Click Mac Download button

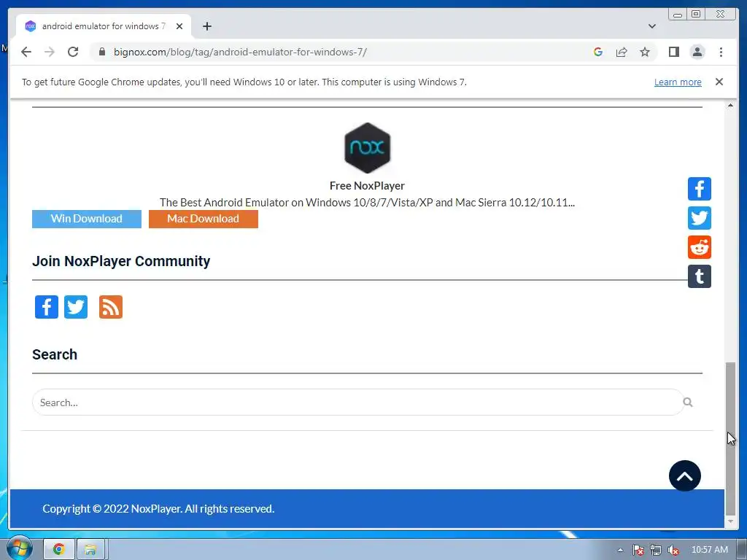point(204,219)
